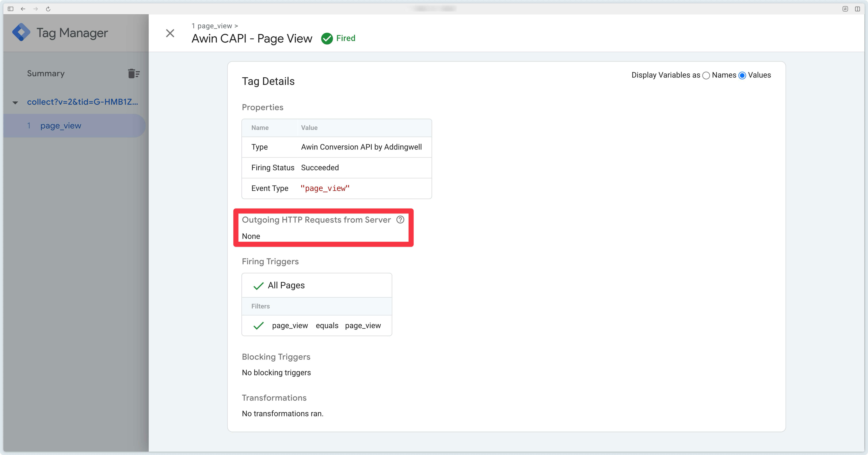
Task: Click the 'Filters' header in trigger card
Action: (x=260, y=306)
